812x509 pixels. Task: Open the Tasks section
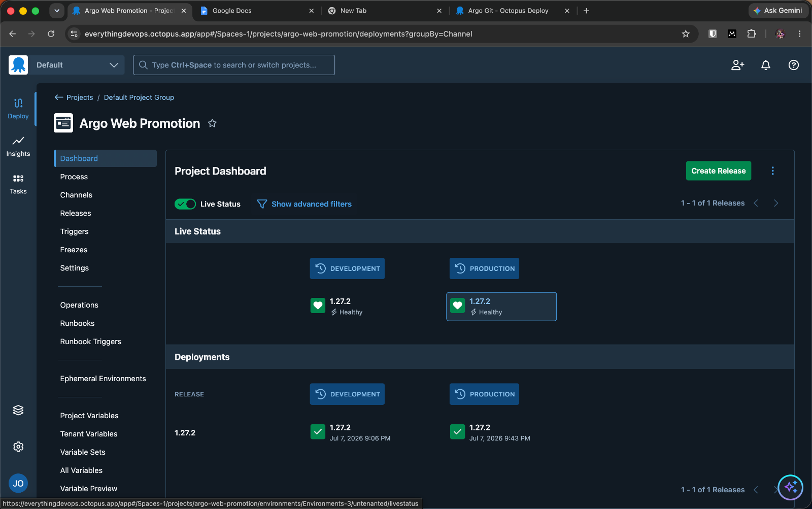tap(18, 184)
